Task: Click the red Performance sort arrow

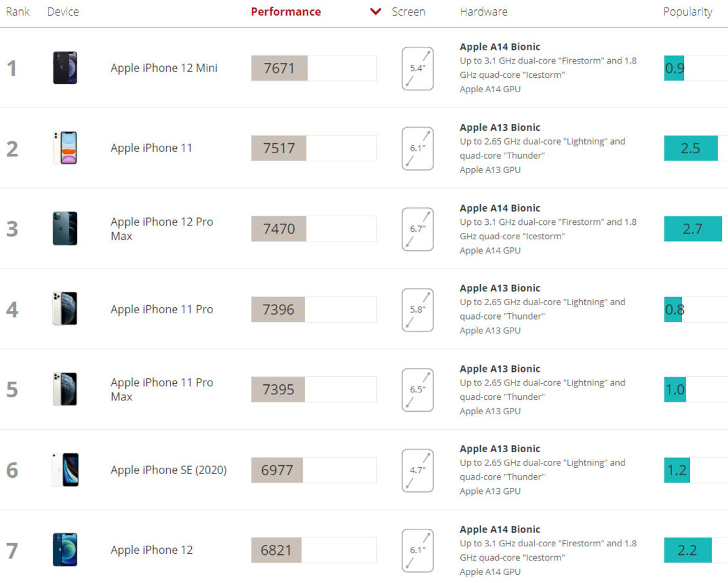Action: coord(375,12)
